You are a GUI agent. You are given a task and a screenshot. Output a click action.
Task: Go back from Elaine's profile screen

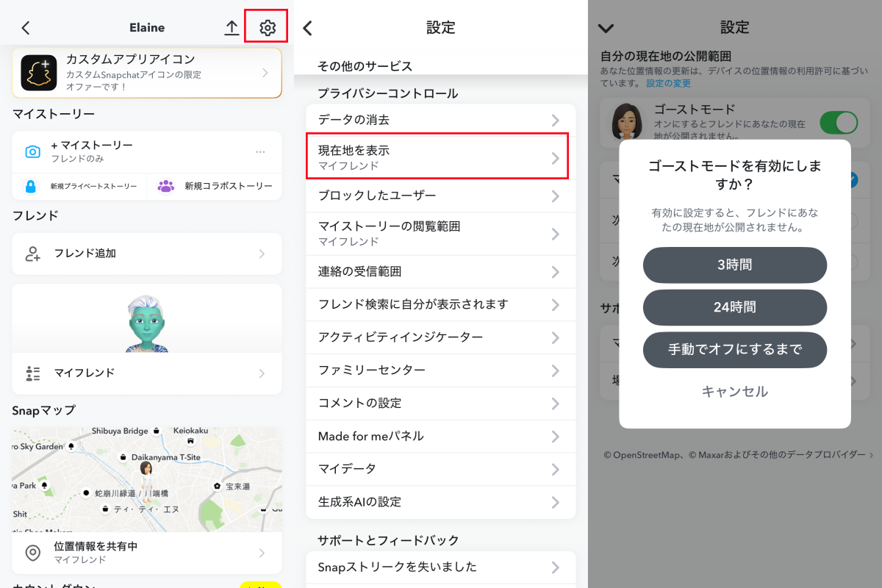click(26, 28)
